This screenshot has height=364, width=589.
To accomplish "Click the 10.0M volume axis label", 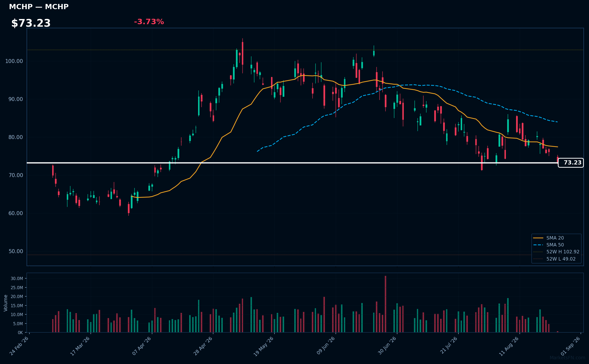I will [x=17, y=315].
